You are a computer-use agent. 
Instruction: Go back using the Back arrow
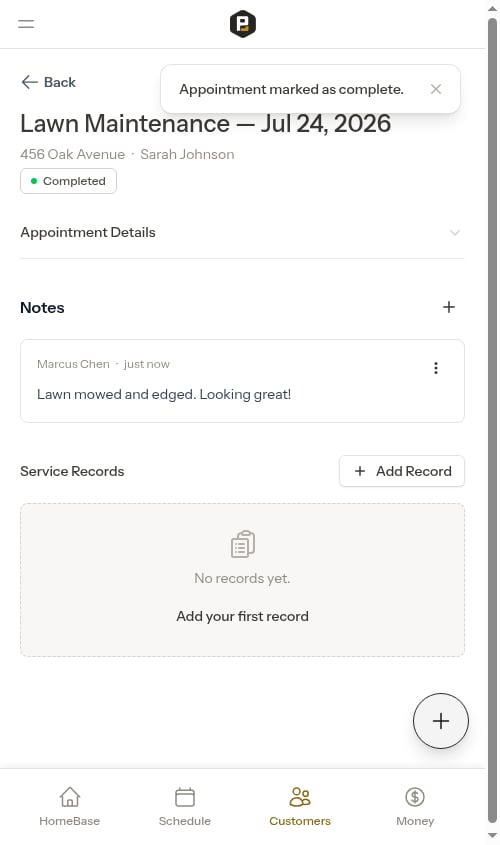[x=48, y=82]
